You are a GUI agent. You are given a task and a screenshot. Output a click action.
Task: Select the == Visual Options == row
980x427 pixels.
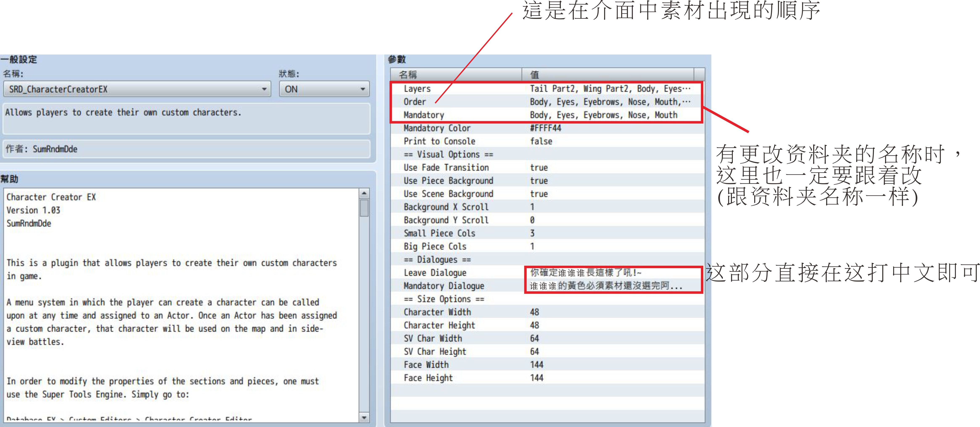547,155
